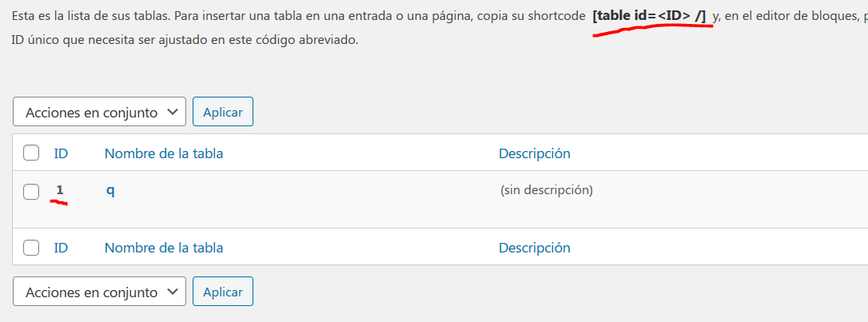Click the "(sin descripción)" text
This screenshot has height=322, width=868.
[x=547, y=190]
